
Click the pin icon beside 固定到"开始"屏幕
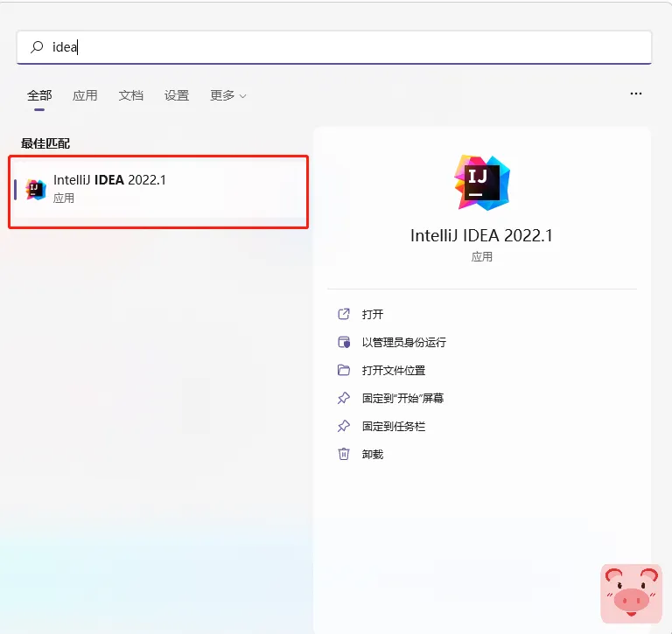point(344,398)
